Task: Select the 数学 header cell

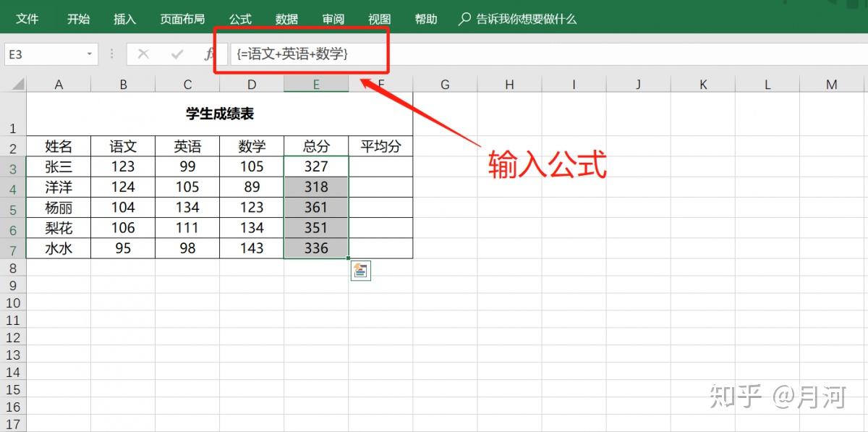Action: pos(252,146)
